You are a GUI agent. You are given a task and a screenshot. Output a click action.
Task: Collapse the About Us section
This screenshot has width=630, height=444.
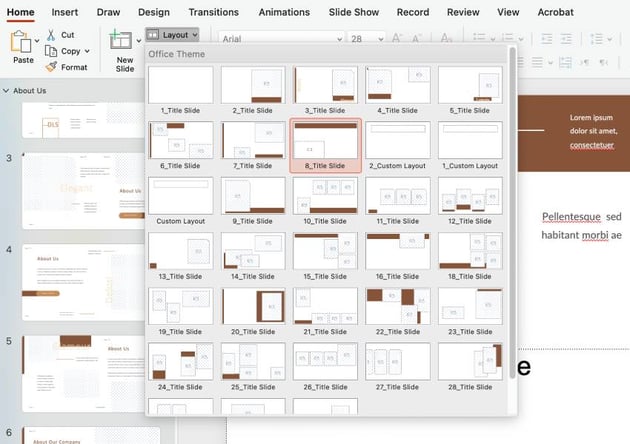click(x=7, y=90)
